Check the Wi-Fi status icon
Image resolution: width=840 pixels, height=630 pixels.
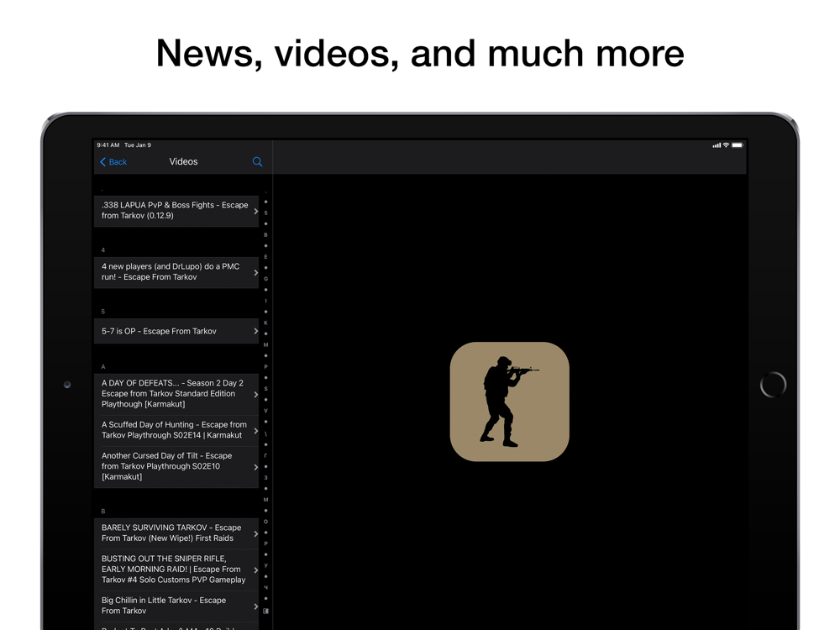(x=726, y=145)
